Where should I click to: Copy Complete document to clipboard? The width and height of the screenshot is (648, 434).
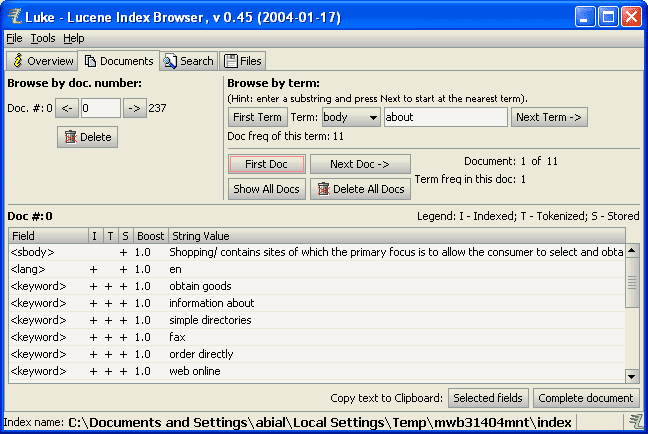point(586,398)
